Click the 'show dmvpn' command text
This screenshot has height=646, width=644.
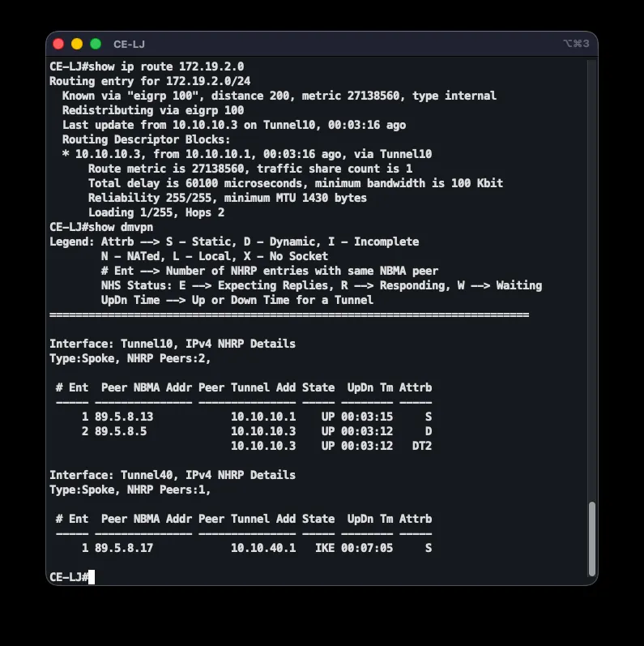[x=121, y=228]
